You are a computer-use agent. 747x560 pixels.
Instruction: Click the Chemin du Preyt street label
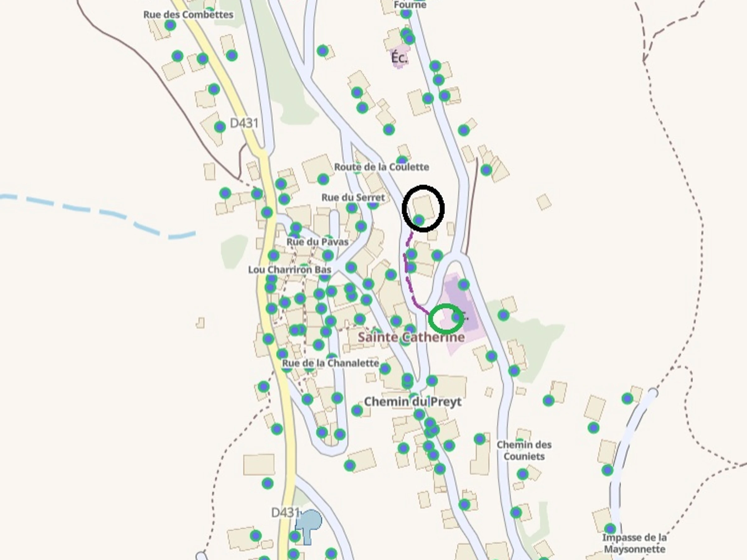point(413,402)
